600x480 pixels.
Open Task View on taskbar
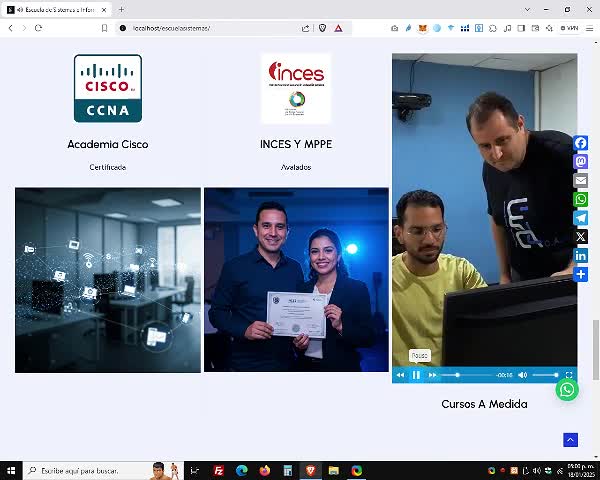coord(195,470)
